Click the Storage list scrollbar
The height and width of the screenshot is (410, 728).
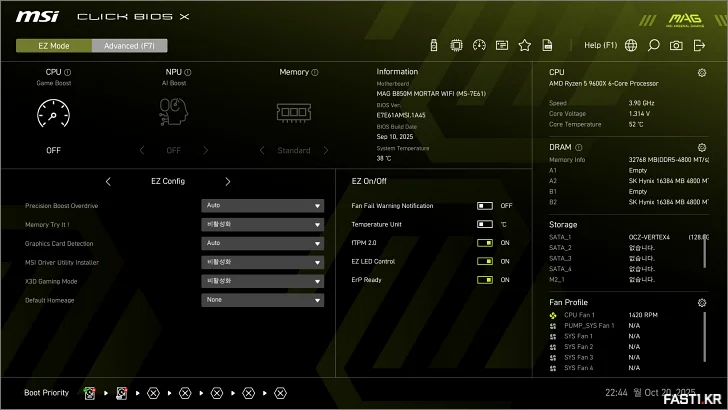[704, 252]
